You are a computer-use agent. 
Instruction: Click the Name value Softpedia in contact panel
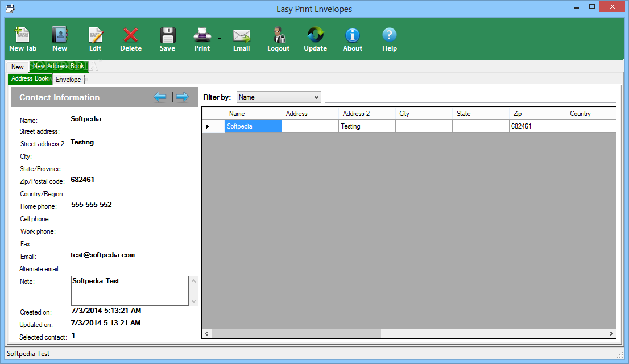(86, 119)
